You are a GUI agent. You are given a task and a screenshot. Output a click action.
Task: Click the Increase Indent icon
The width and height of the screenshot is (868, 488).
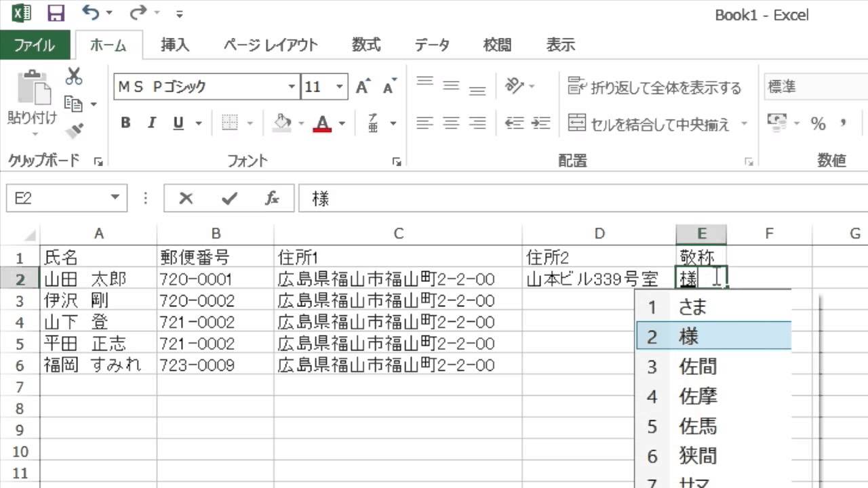pos(541,123)
